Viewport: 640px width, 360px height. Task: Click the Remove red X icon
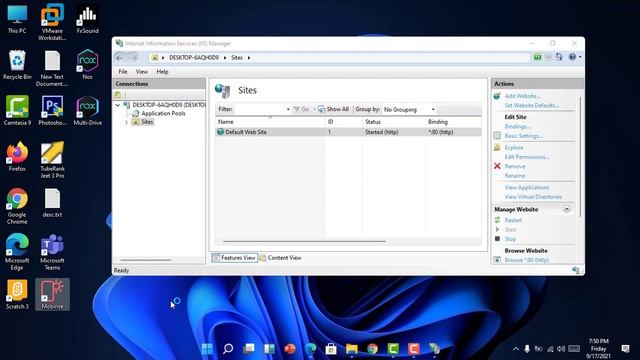coord(497,166)
